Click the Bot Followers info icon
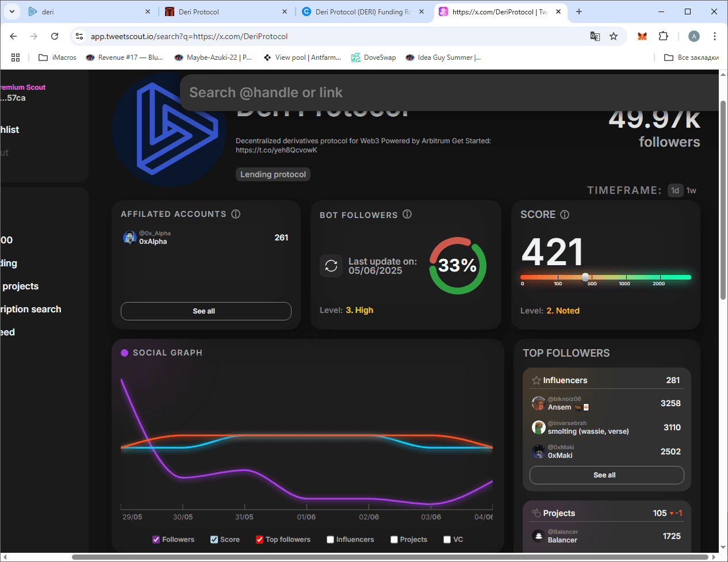The width and height of the screenshot is (728, 562). 407,214
